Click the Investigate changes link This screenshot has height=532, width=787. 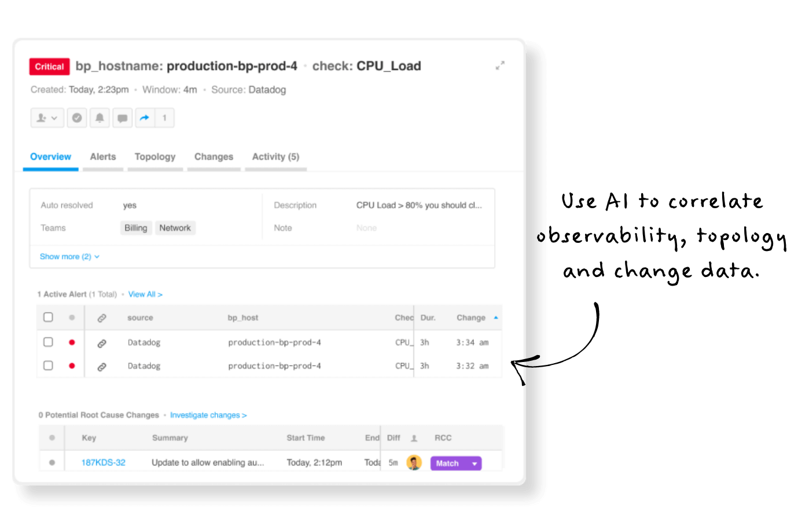tap(208, 415)
